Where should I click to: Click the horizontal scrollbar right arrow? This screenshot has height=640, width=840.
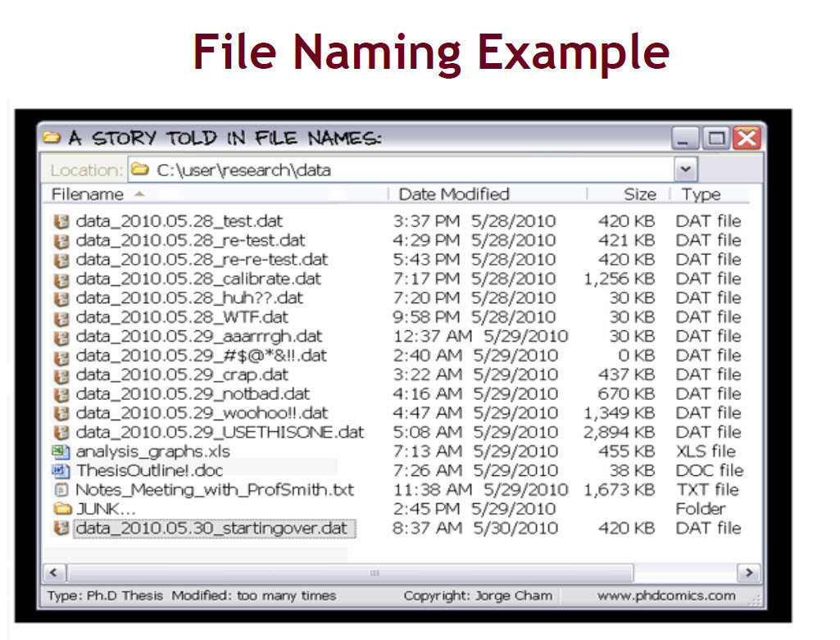[x=749, y=573]
